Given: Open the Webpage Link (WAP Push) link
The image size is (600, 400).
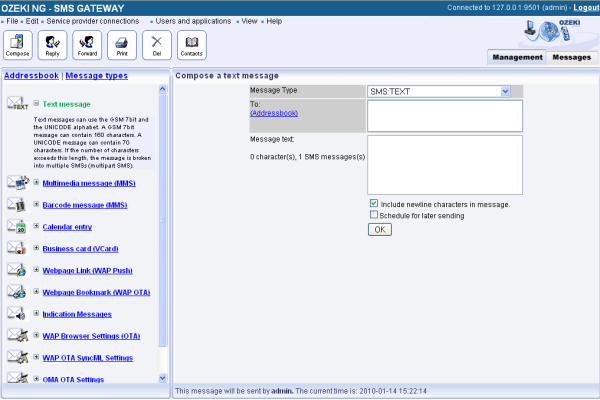Looking at the screenshot, I should coord(87,270).
